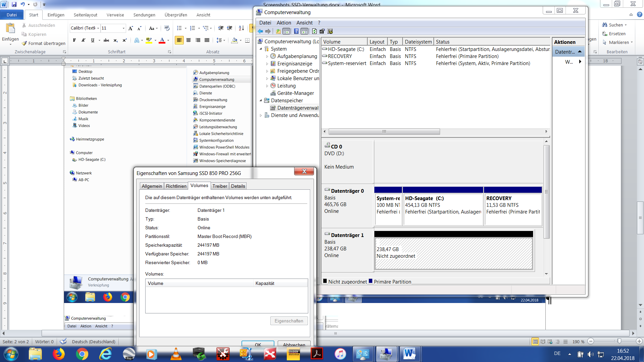Image resolution: width=644 pixels, height=362 pixels.
Task: Open VLC cone in taskbar
Action: 176,354
